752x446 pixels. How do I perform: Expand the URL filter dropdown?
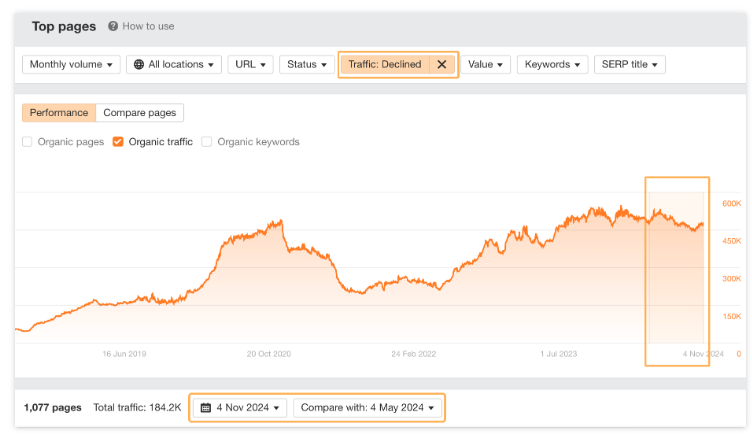coord(250,64)
